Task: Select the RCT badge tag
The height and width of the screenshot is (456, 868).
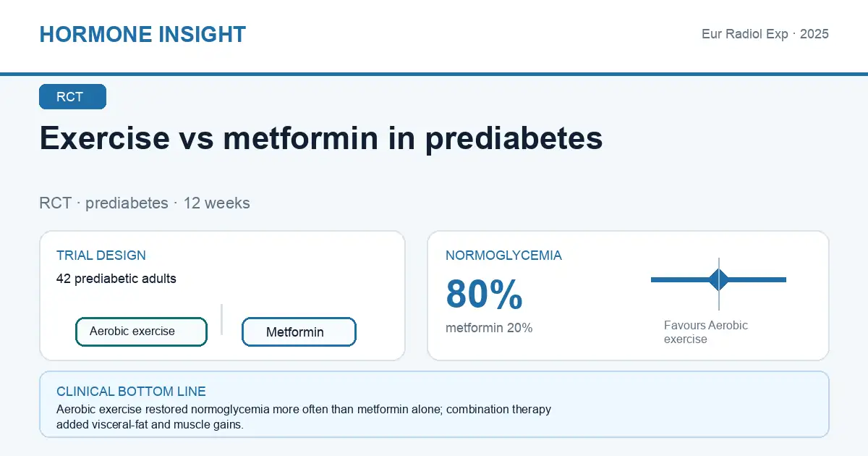Action: (72, 97)
